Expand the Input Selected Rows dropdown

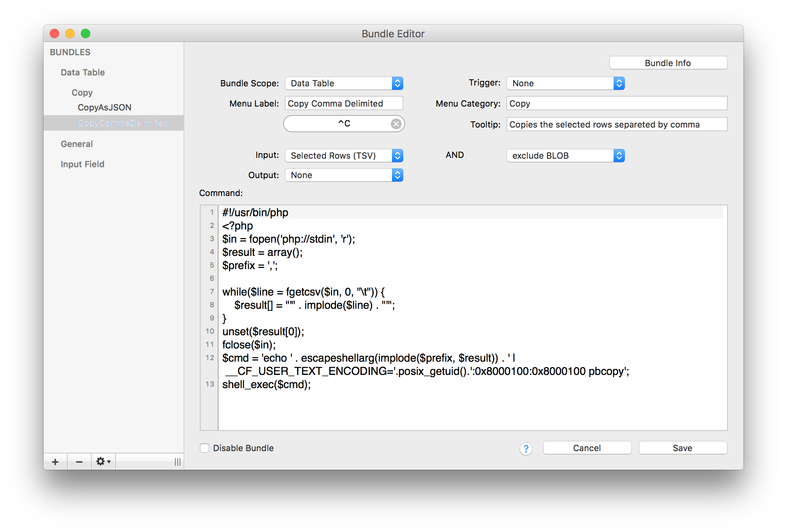point(344,156)
